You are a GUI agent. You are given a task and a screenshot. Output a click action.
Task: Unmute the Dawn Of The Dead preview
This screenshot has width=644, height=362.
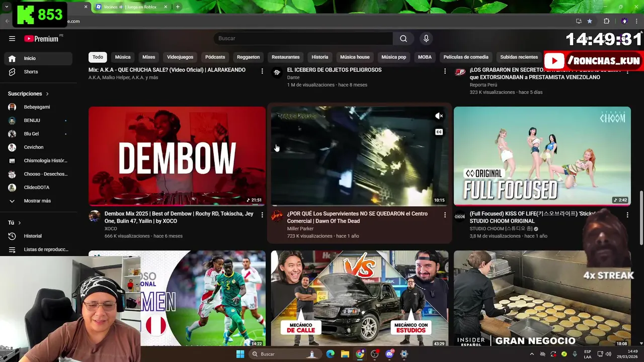click(x=439, y=116)
